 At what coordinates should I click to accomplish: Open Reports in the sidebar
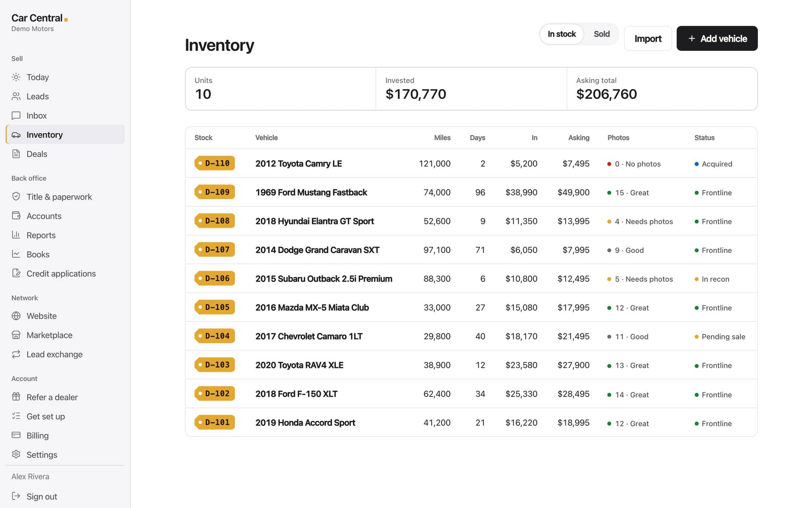coord(65,235)
